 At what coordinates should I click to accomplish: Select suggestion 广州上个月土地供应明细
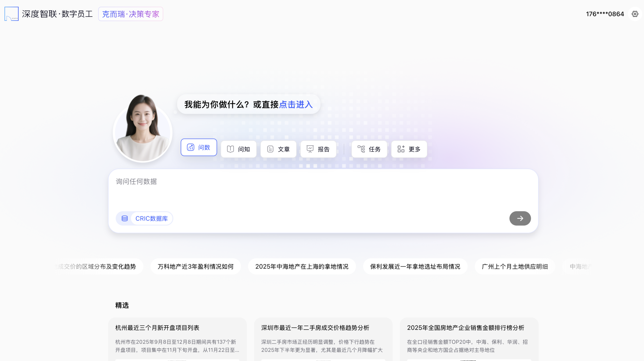pos(514,266)
